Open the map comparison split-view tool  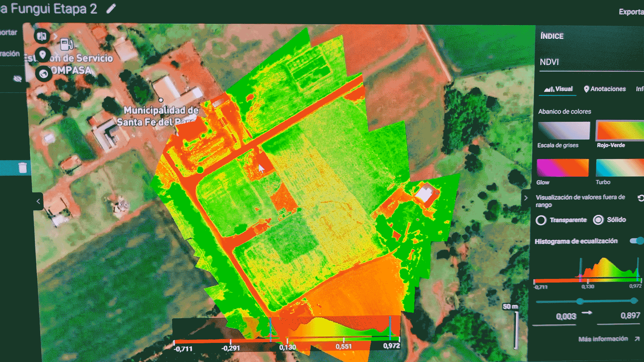42,36
